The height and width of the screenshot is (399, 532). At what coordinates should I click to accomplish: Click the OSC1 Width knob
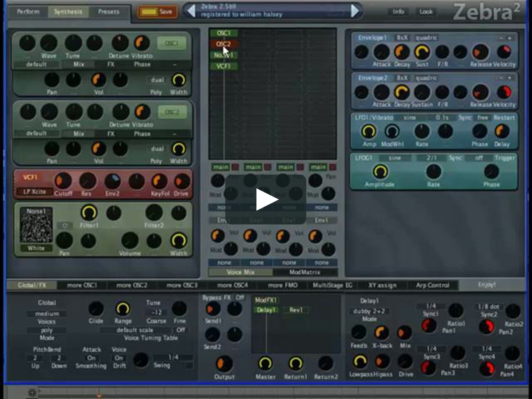tap(179, 80)
